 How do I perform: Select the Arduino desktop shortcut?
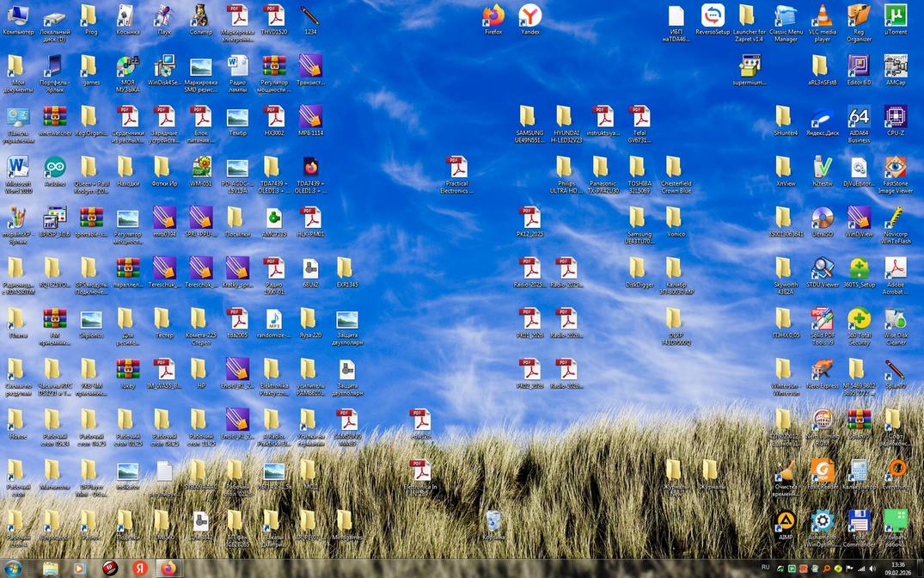pyautogui.click(x=54, y=168)
